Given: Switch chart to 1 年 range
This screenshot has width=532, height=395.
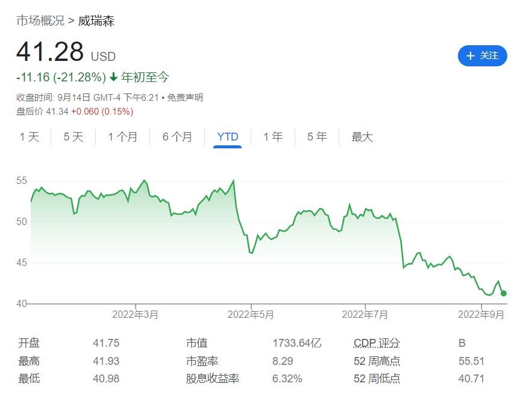Looking at the screenshot, I should pyautogui.click(x=273, y=137).
